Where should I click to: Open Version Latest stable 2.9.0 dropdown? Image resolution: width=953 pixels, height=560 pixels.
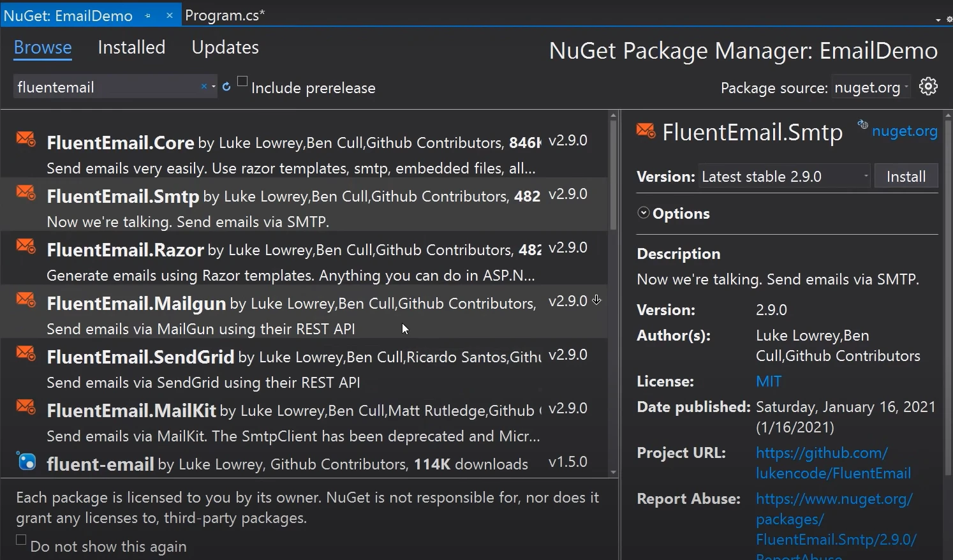[784, 176]
